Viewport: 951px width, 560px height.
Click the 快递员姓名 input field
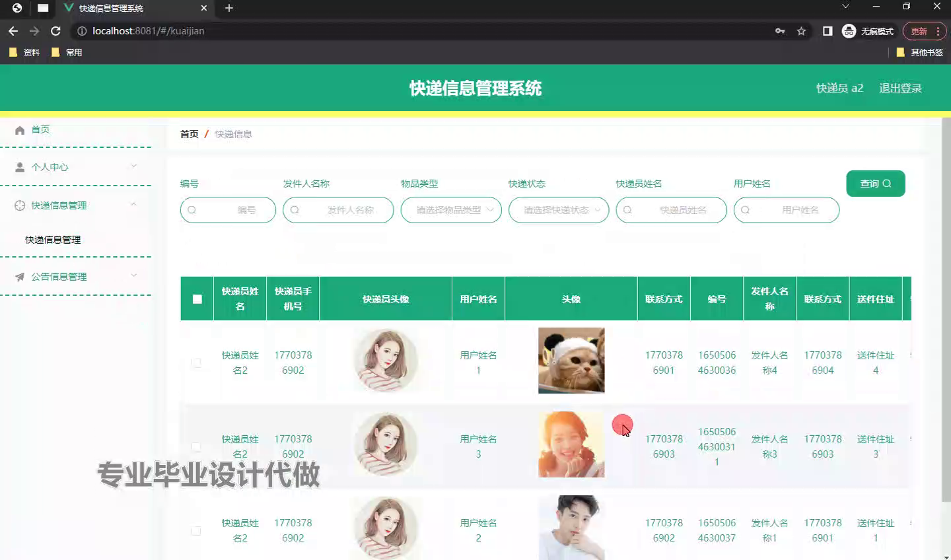671,210
